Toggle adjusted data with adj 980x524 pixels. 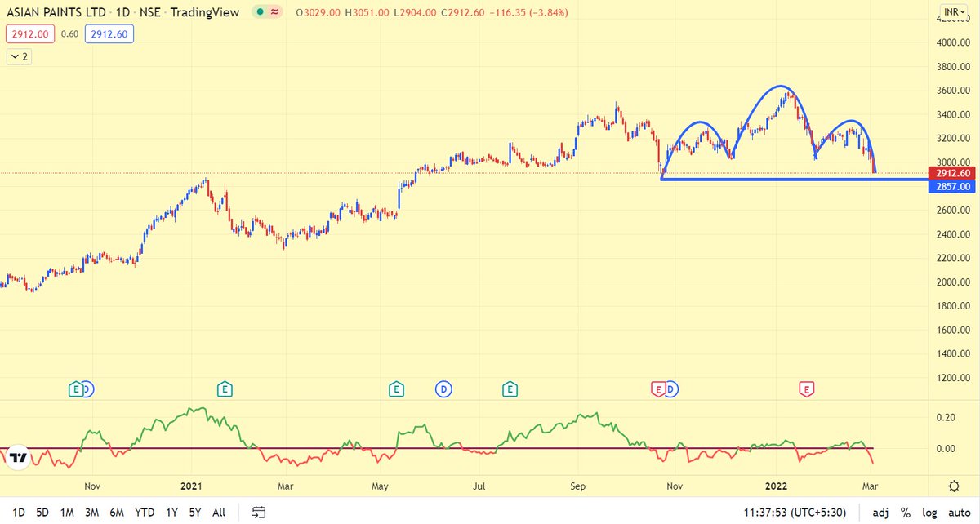coord(880,512)
